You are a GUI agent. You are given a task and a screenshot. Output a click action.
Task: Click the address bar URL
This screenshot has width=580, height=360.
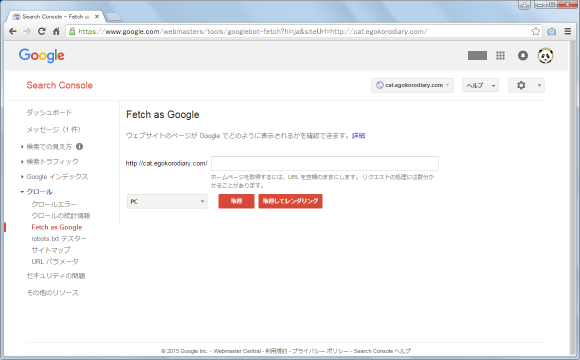(x=253, y=31)
